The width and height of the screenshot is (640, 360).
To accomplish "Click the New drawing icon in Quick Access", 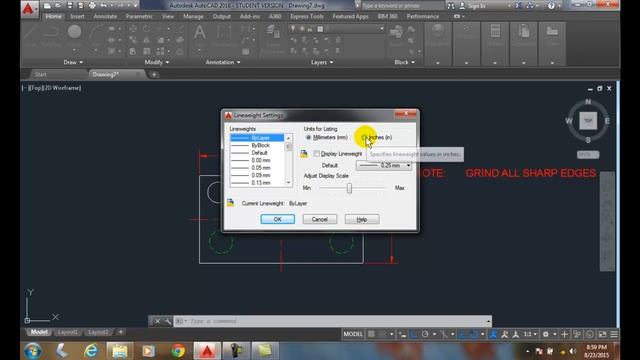I will [x=47, y=6].
